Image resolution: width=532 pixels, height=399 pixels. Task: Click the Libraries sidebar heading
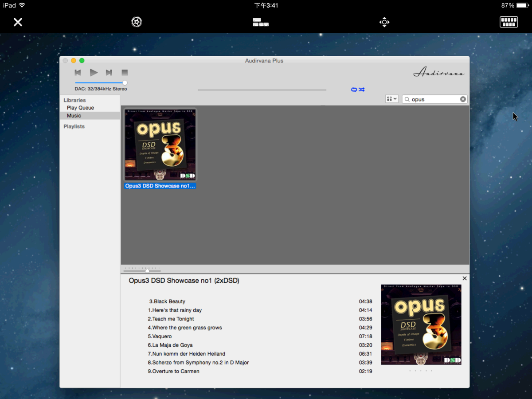(x=74, y=100)
